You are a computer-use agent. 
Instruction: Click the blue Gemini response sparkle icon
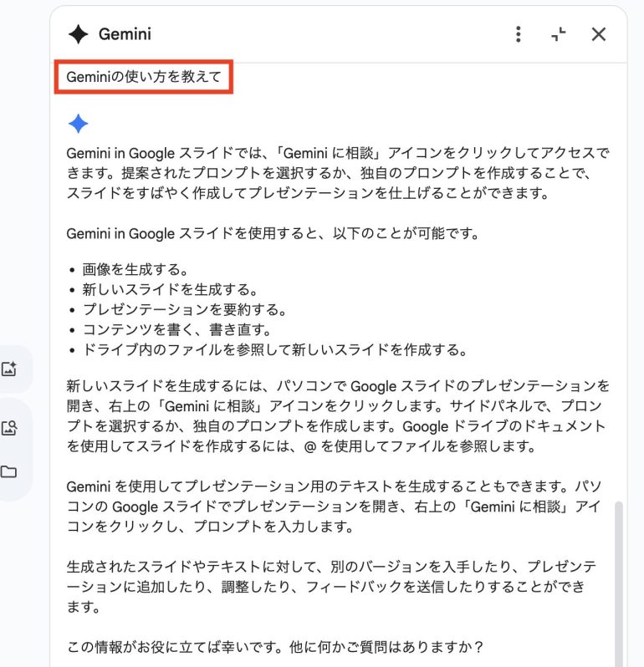(79, 124)
